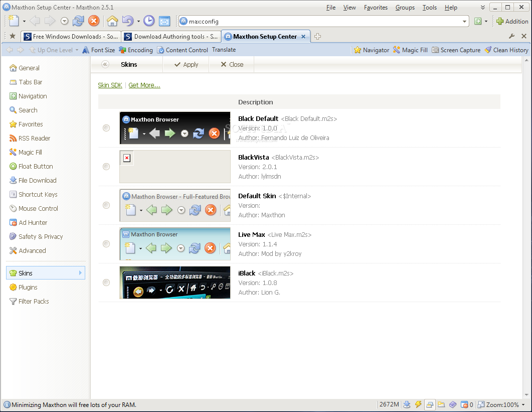
Task: Click the lightning bolt status bar icon
Action: [x=418, y=404]
